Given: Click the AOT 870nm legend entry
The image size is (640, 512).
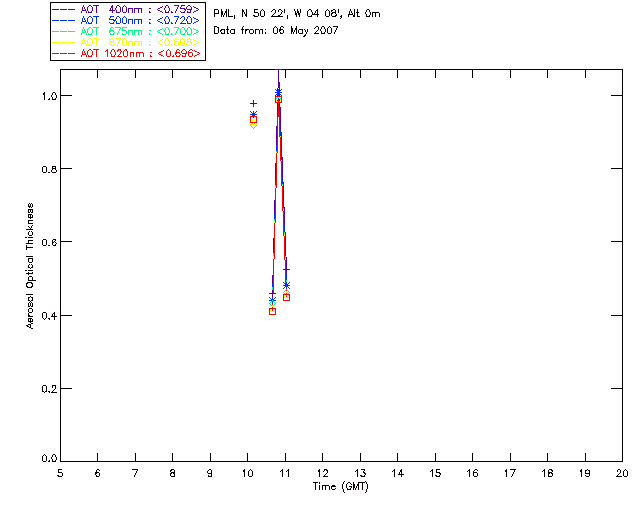Looking at the screenshot, I should (126, 42).
